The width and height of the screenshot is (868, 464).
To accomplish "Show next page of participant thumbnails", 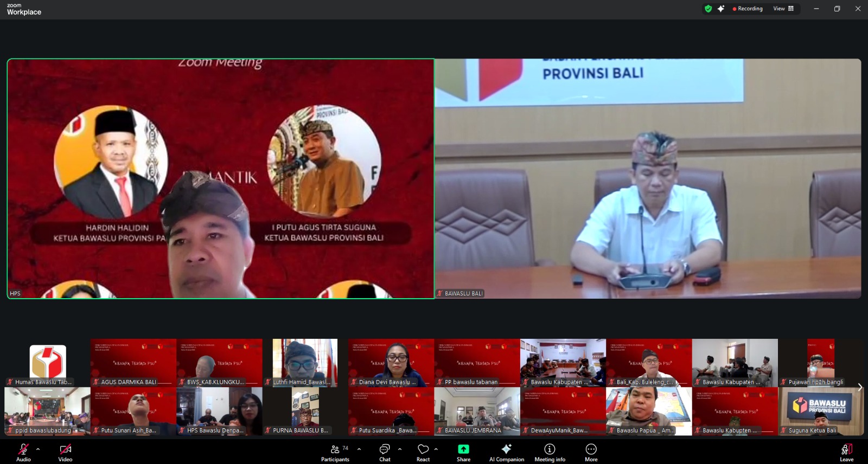I will [x=860, y=387].
